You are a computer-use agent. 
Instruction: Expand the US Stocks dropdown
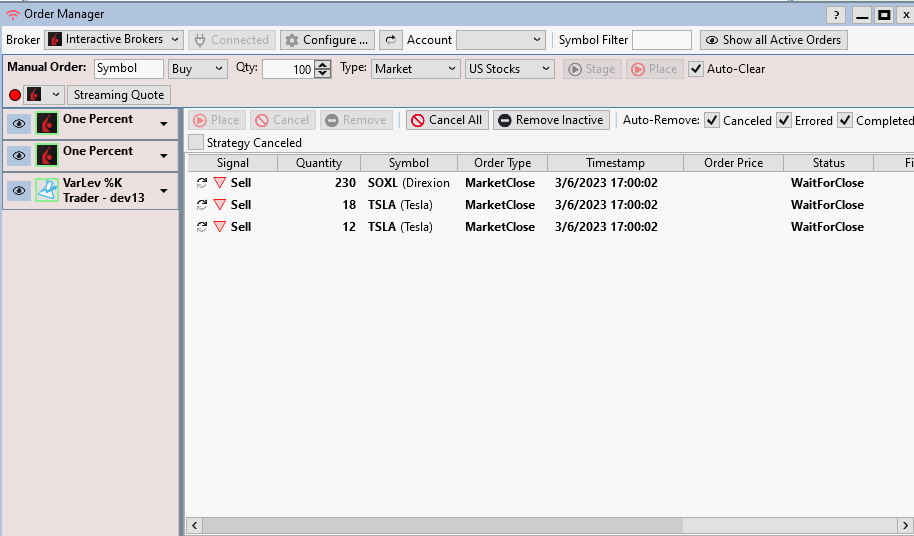pyautogui.click(x=509, y=69)
